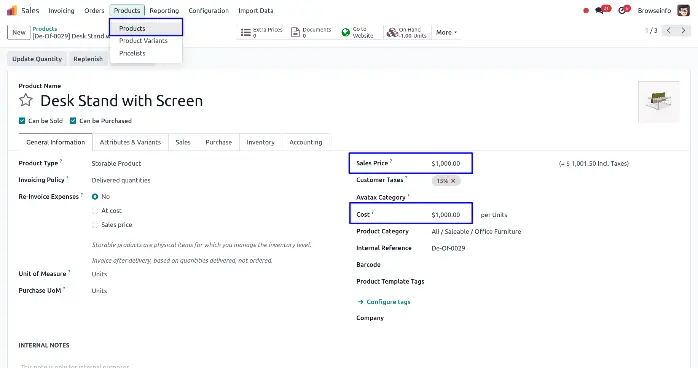698x368 pixels.
Task: Go to next record arrow
Action: pos(683,31)
